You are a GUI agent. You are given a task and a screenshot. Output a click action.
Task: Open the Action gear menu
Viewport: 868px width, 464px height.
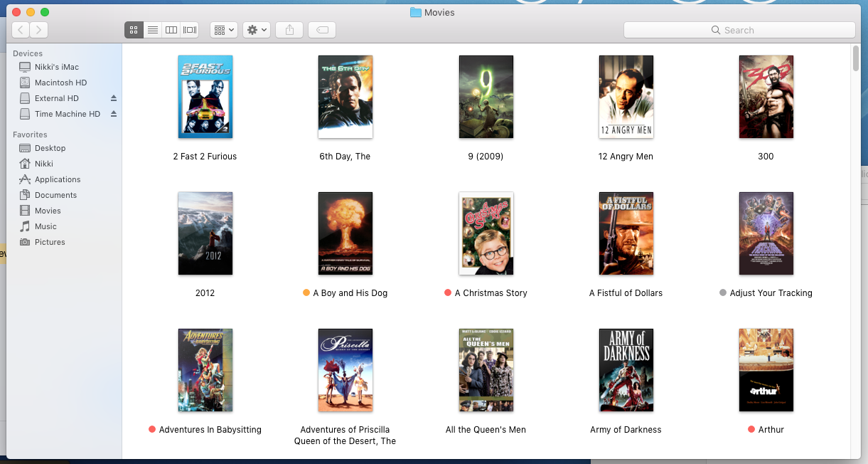point(256,30)
